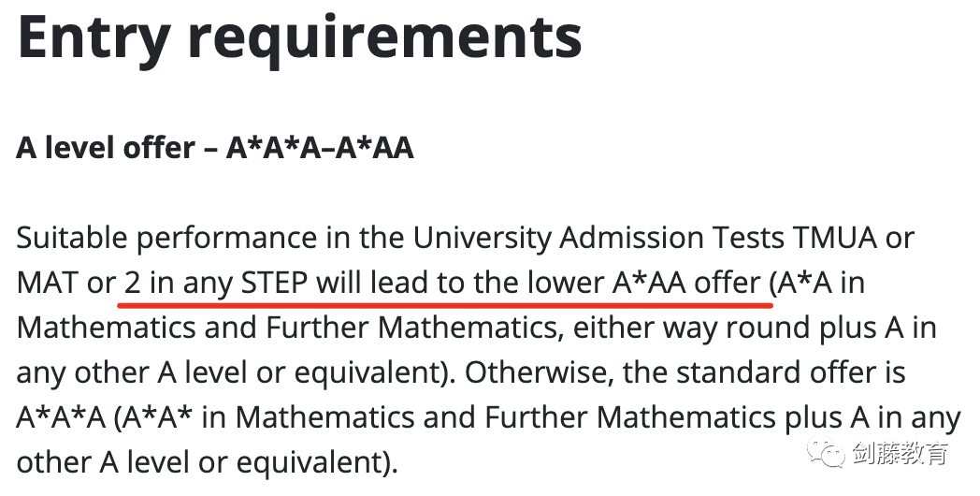The height and width of the screenshot is (496, 980).
Task: Click the word STEP in the paragraph
Action: point(274,284)
